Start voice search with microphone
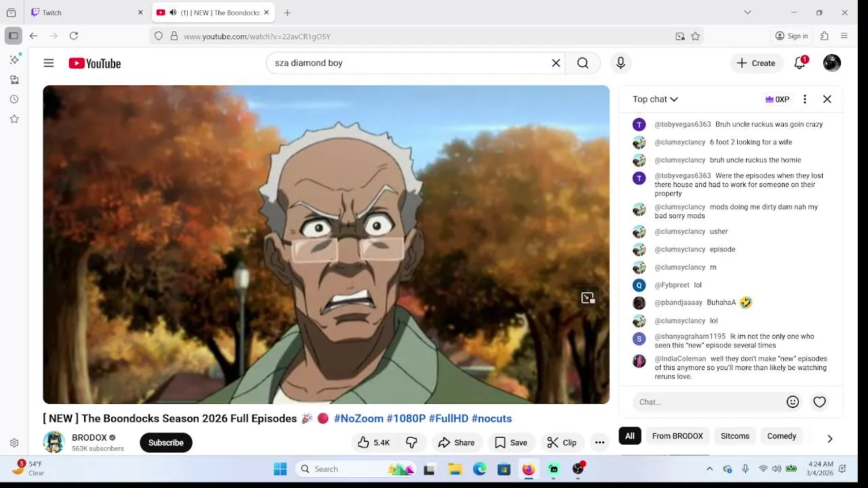Viewport: 868px width, 488px height. (x=620, y=63)
